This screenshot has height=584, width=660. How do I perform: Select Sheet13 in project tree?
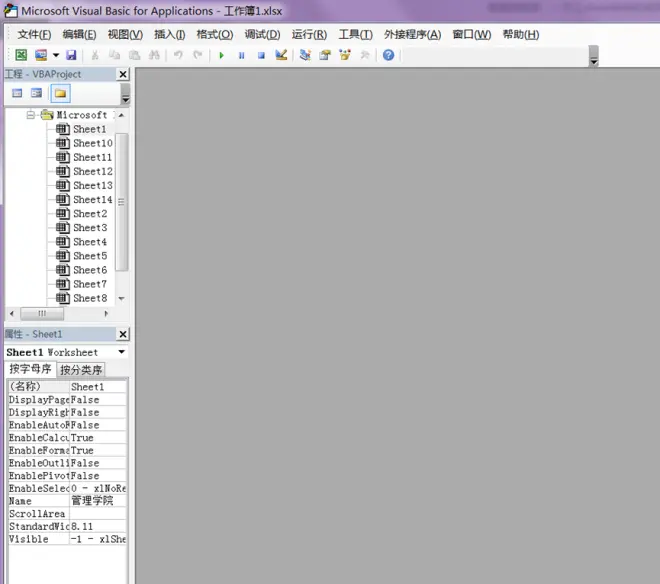[x=93, y=185]
